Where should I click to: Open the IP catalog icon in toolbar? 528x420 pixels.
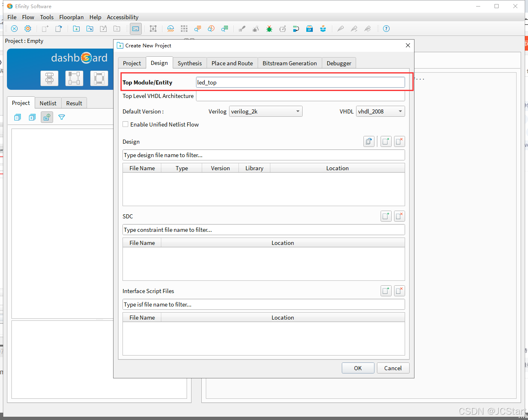(x=310, y=29)
